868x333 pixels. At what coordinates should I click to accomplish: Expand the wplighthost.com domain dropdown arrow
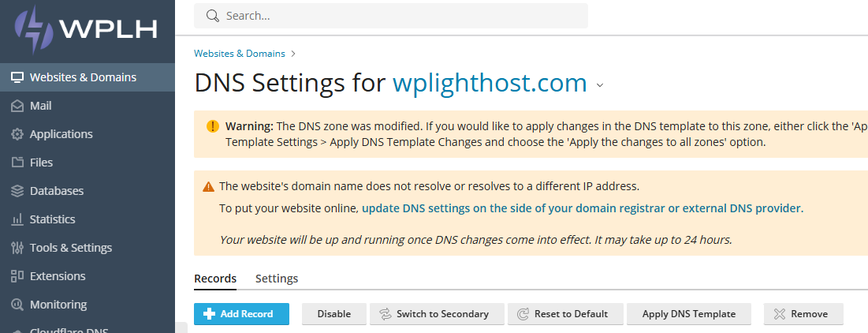pyautogui.click(x=599, y=85)
